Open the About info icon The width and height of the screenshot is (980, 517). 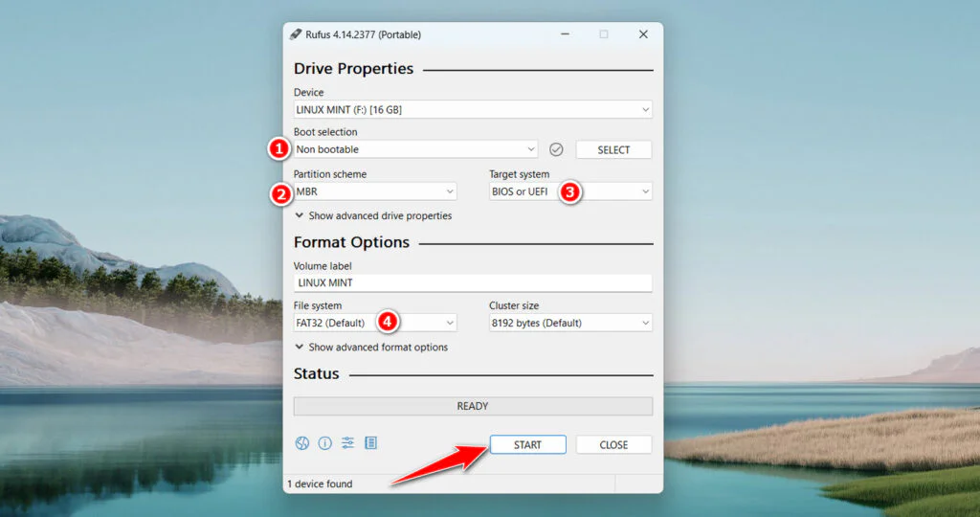(x=325, y=443)
